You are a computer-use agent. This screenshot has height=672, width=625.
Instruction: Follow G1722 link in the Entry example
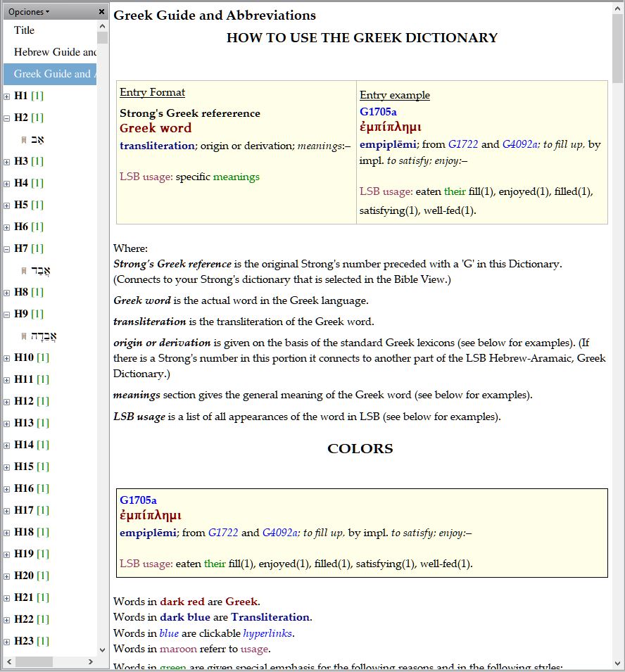[x=463, y=144]
